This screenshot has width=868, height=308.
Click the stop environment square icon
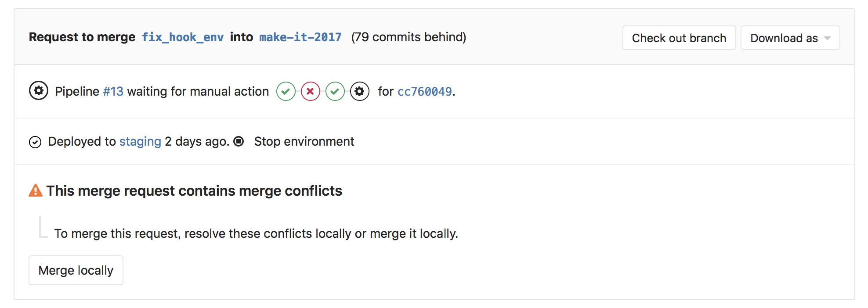(x=239, y=141)
